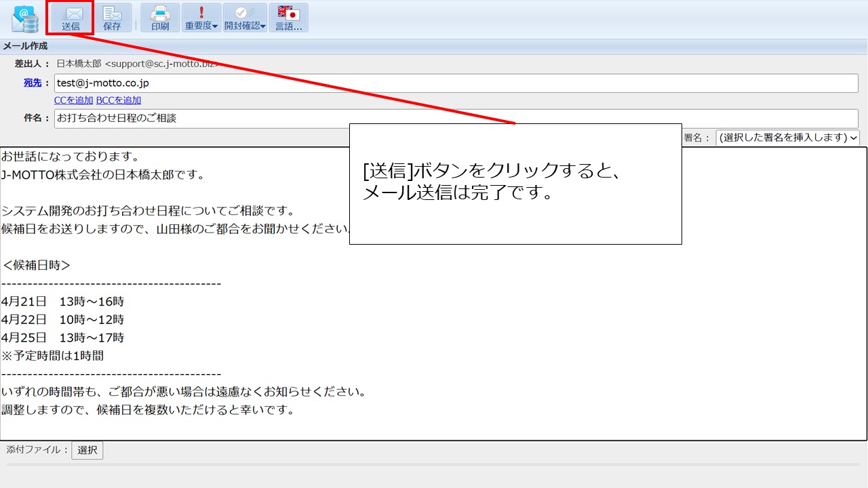Expand the 重要度 priority dropdown
This screenshot has height=488, width=868.
tap(201, 18)
